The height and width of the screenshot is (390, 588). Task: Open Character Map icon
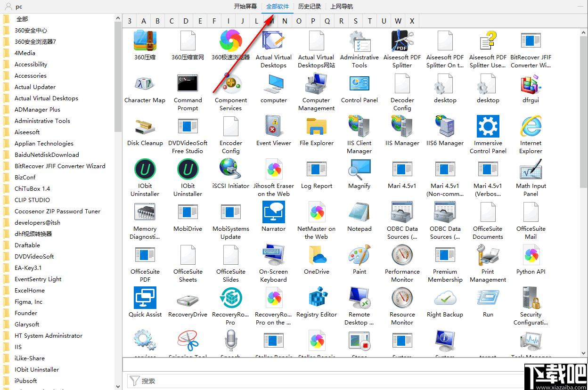[145, 83]
